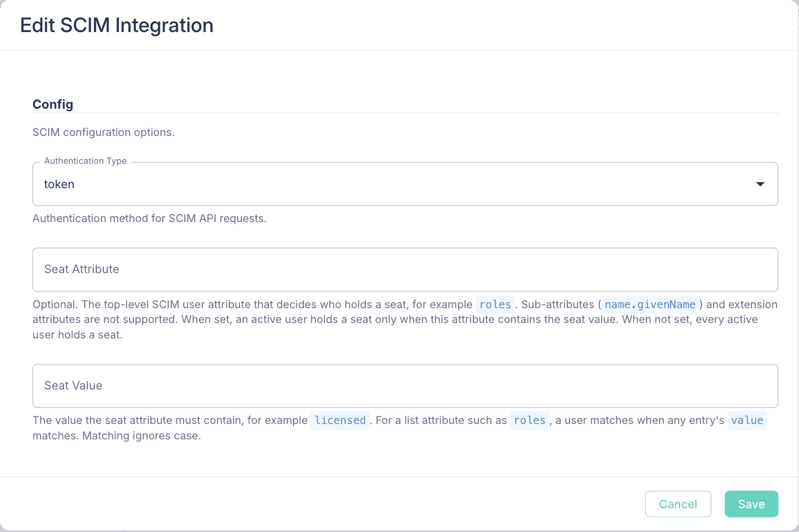
Task: Focus the Seat Value input field
Action: click(x=405, y=386)
